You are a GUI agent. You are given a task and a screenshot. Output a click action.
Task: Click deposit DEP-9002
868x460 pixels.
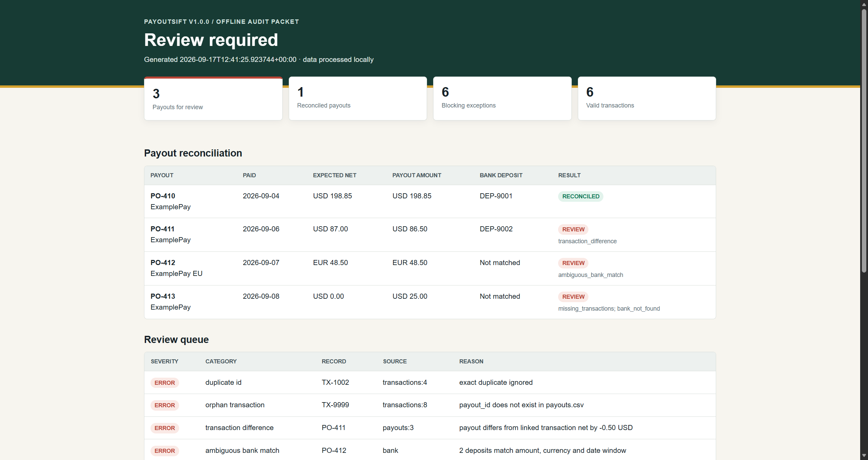coord(496,229)
